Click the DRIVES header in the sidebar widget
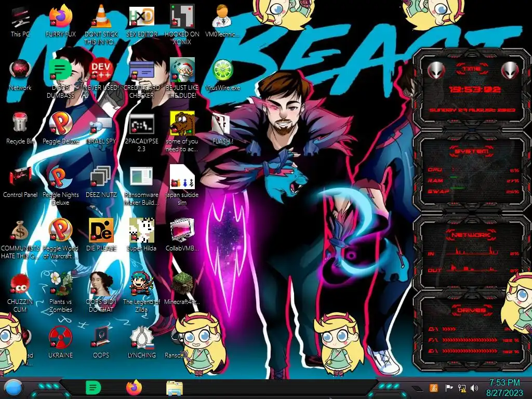The height and width of the screenshot is (399, 532). 472,311
